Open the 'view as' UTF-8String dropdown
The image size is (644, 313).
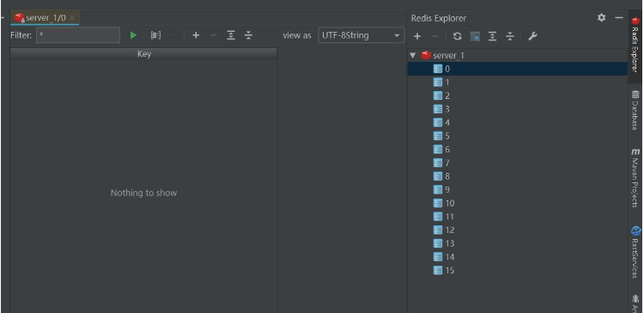(361, 35)
